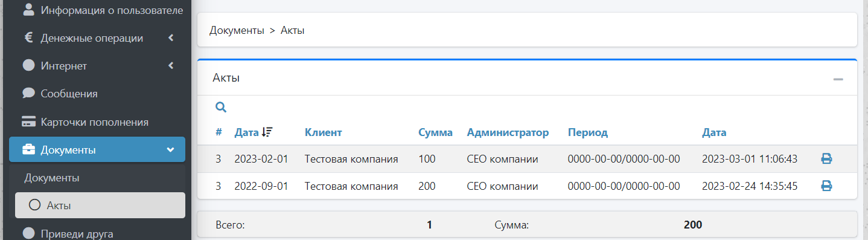Screen dimensions: 868x240
Task: Click timestamp 2023-02-24 14:35:45
Action: (750, 186)
